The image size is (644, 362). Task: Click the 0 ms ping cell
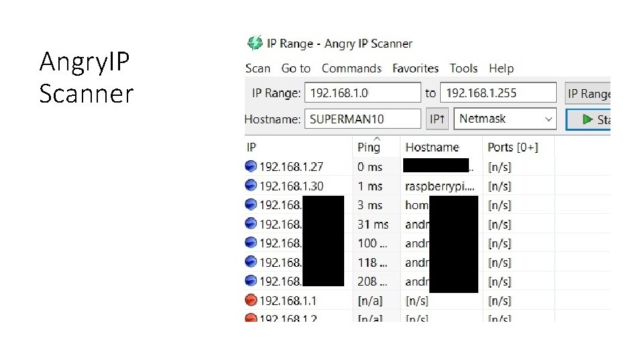click(370, 167)
